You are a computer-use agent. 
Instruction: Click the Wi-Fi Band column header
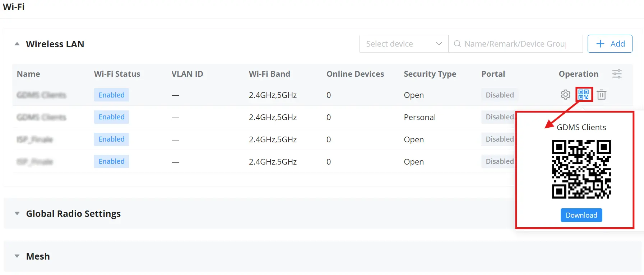[x=269, y=74]
